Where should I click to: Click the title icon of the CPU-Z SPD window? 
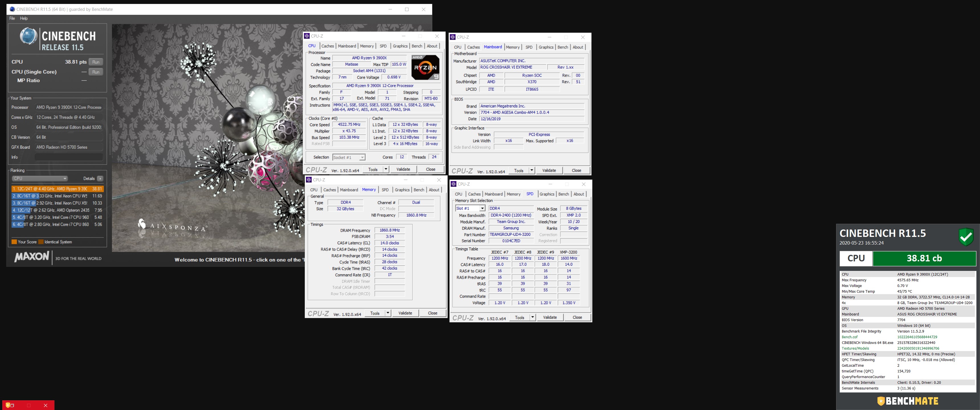click(x=454, y=184)
